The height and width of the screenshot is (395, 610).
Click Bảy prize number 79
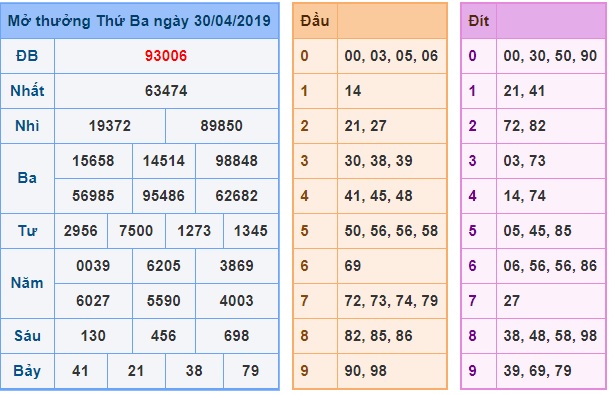(251, 371)
